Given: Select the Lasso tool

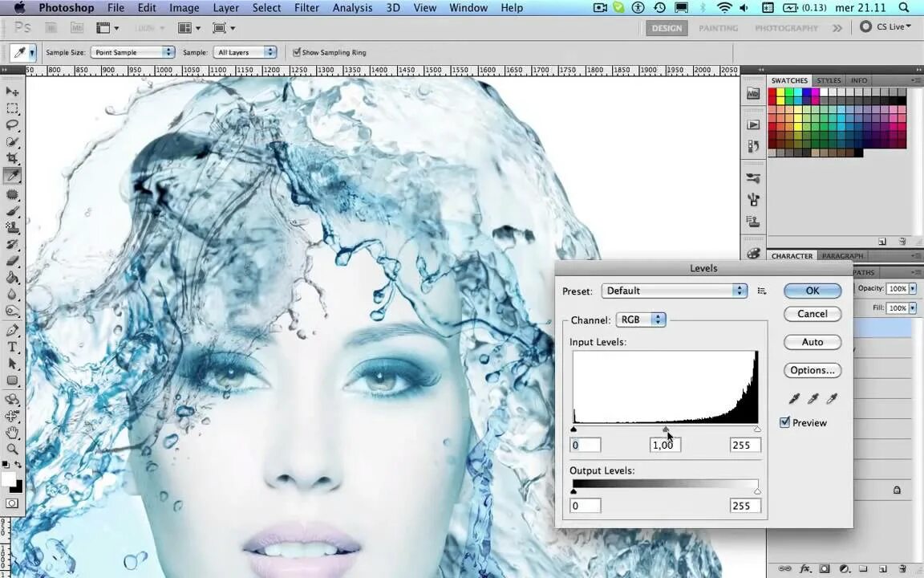Looking at the screenshot, I should click(12, 125).
